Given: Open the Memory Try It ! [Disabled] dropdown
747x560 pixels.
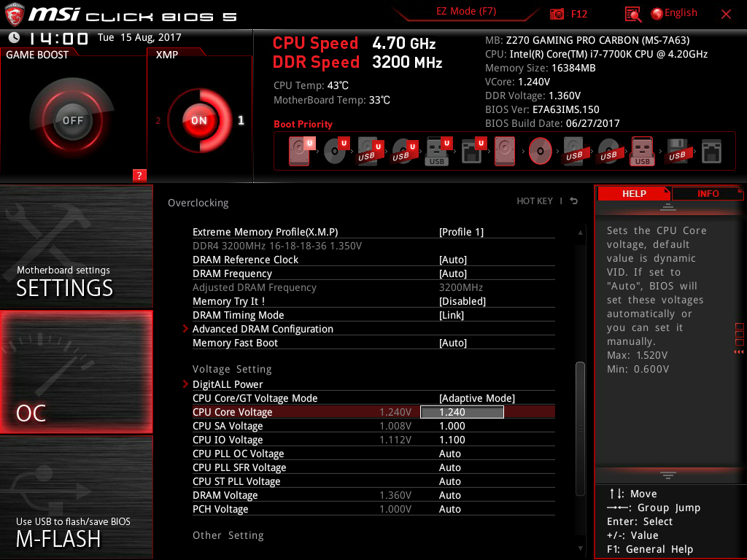Looking at the screenshot, I should (462, 301).
